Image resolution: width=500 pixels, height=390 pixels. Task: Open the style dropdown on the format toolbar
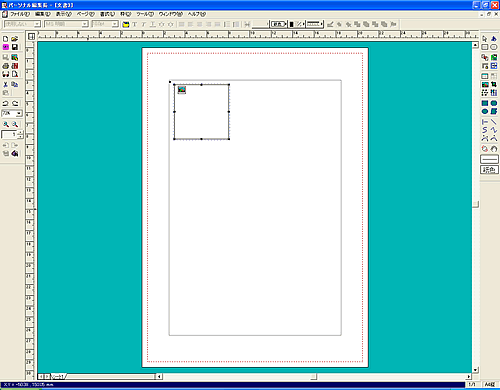[x=37, y=24]
